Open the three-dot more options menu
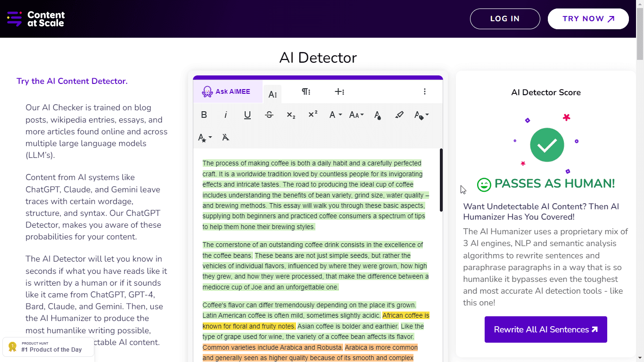This screenshot has height=362, width=644. click(x=424, y=91)
